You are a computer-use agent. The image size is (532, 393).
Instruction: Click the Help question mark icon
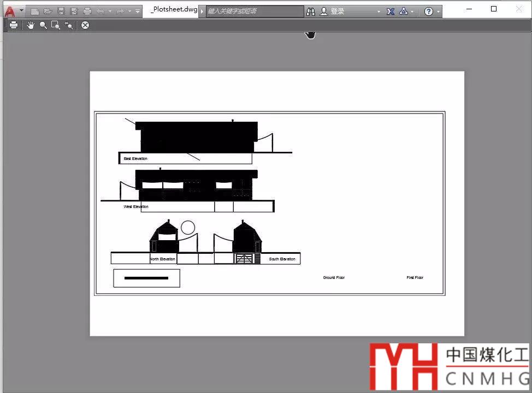point(429,11)
